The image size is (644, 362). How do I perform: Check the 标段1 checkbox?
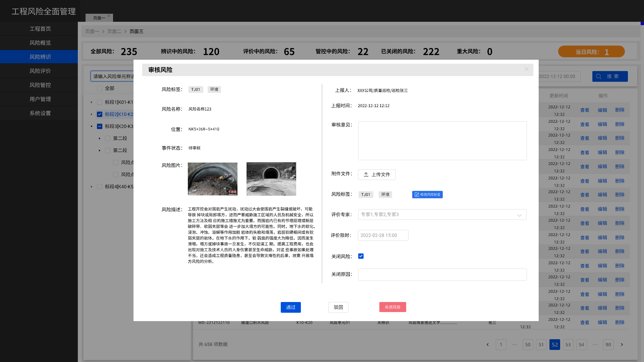(x=100, y=102)
